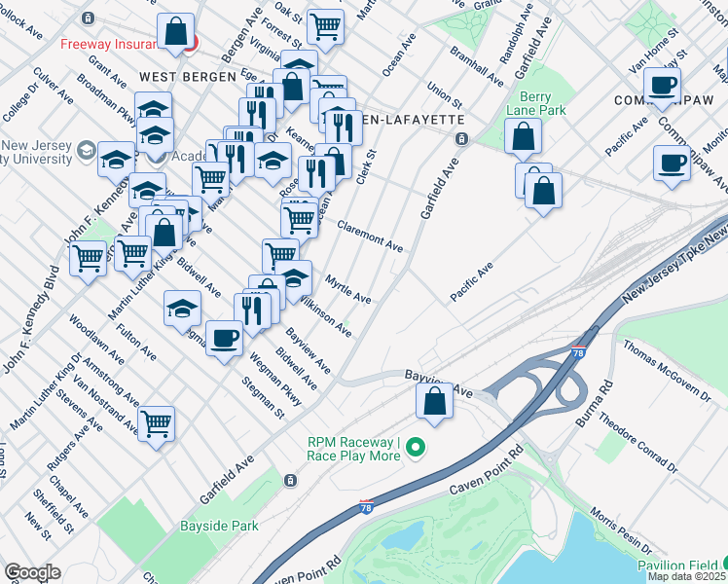Click the Berry Lane Park label
The width and height of the screenshot is (728, 584).
[x=536, y=103]
